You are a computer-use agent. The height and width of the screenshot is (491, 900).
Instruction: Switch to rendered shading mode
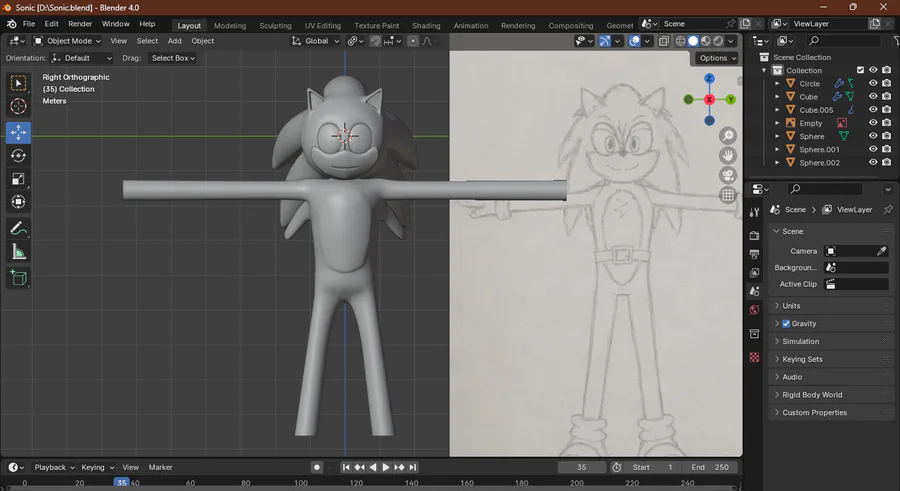coord(718,41)
